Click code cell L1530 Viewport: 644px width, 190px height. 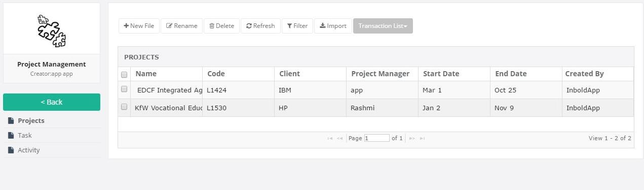[239, 108]
